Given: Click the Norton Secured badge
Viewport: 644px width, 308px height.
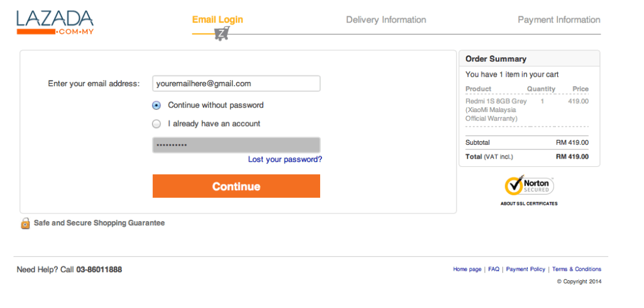Looking at the screenshot, I should [529, 186].
